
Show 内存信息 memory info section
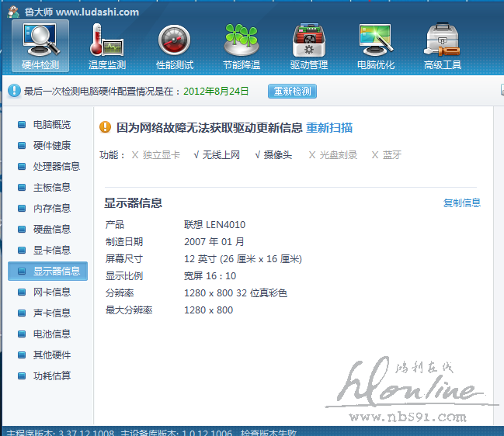coord(51,209)
